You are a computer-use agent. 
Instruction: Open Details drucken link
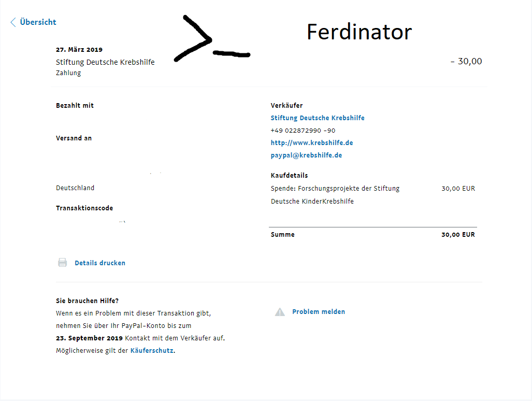pyautogui.click(x=100, y=263)
